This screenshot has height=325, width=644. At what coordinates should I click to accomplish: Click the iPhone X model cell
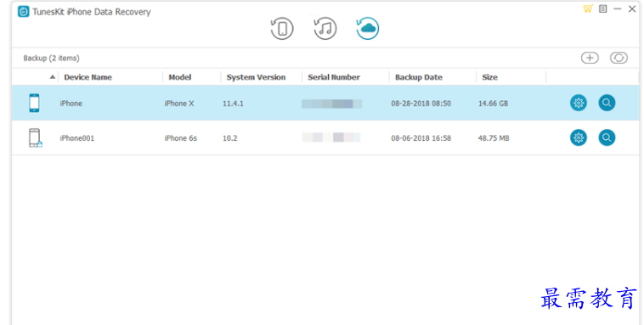(x=179, y=104)
